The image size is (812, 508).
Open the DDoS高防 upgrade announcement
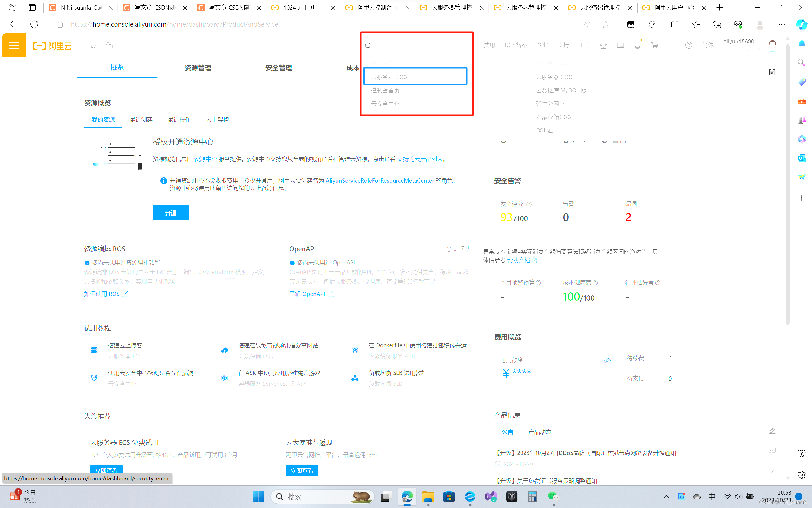(x=585, y=453)
